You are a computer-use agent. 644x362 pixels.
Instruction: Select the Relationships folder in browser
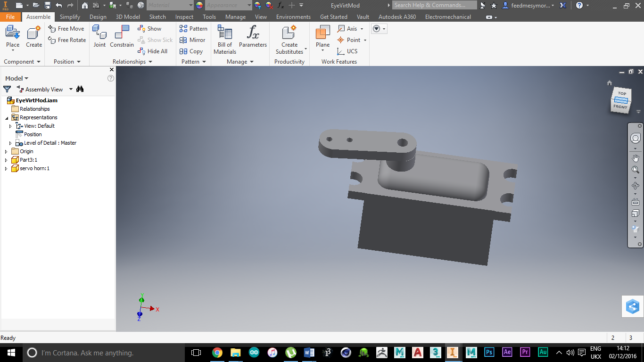30,109
